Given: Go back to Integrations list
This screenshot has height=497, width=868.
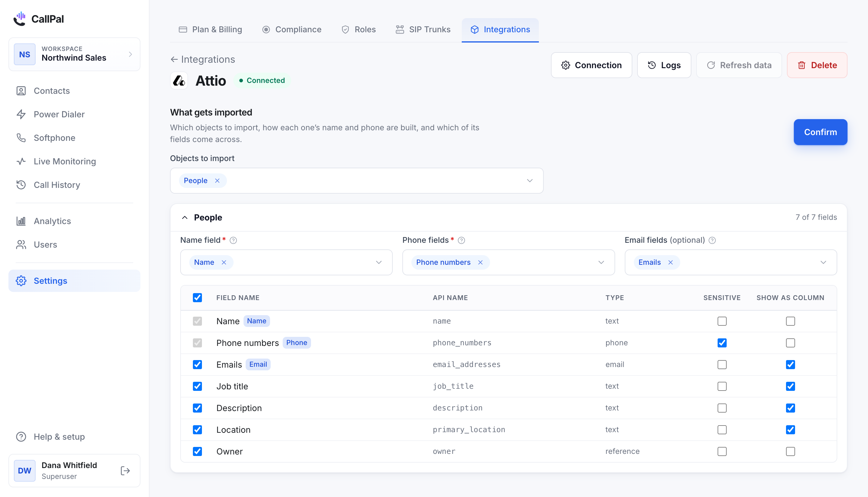Looking at the screenshot, I should point(203,59).
